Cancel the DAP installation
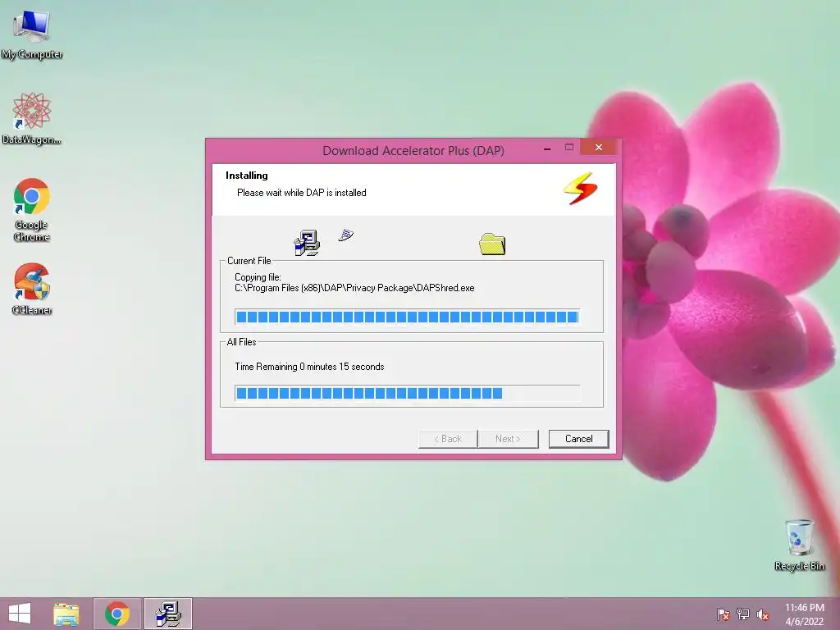The image size is (840, 630). [x=578, y=439]
